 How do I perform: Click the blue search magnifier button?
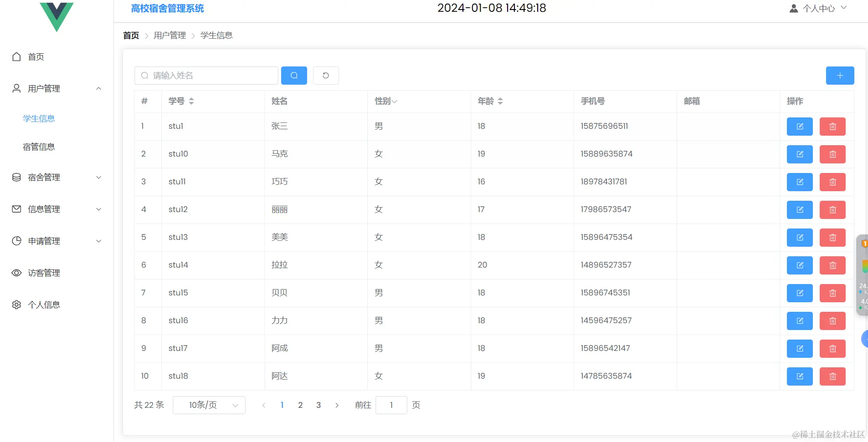coord(294,76)
